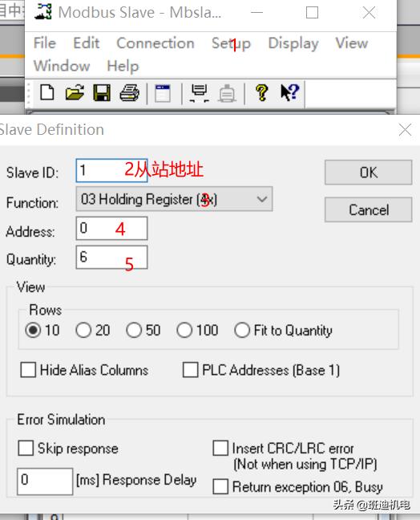This screenshot has height=520, width=420.
Task: Select the 10 rows radio button
Action: 33,330
